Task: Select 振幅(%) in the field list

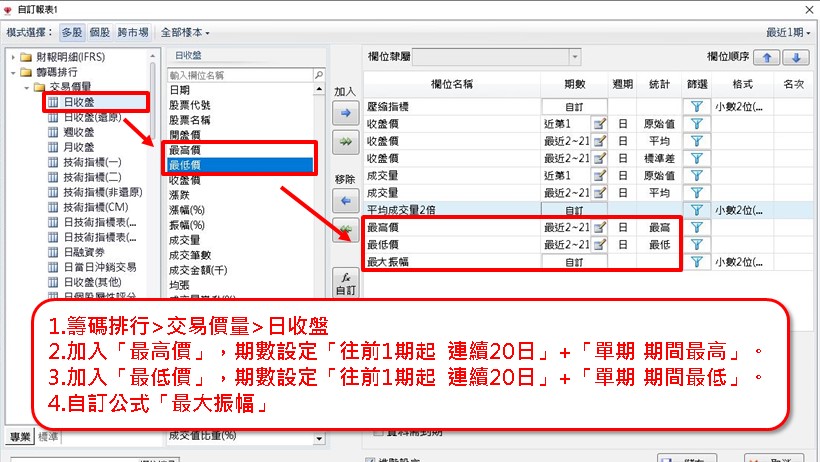Action: (x=187, y=226)
